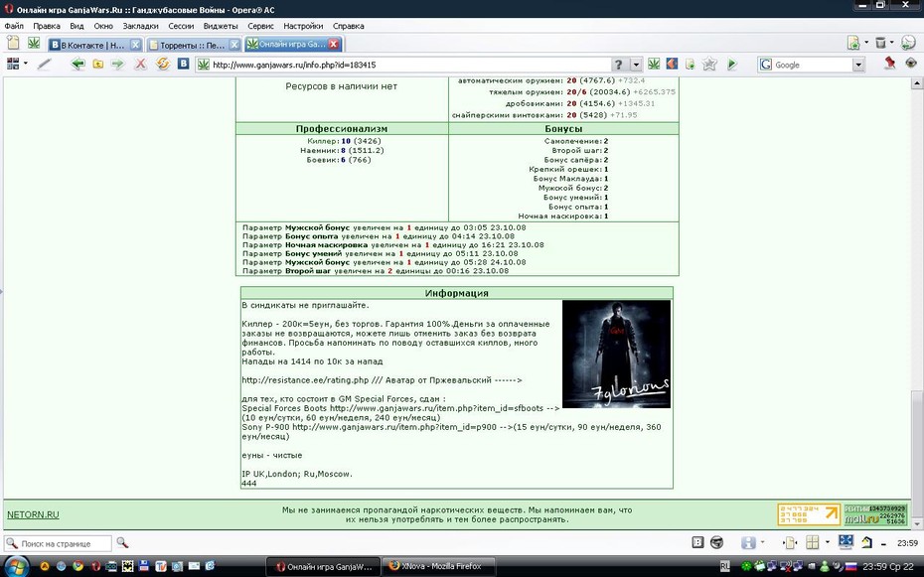924x577 pixels.
Task: Open the Виджеты menu
Action: tap(221, 26)
